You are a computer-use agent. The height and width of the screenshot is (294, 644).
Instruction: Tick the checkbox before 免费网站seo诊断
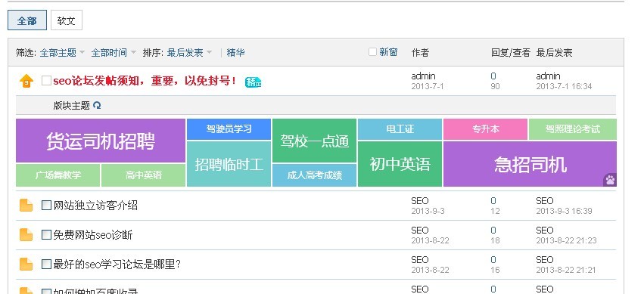coord(46,234)
